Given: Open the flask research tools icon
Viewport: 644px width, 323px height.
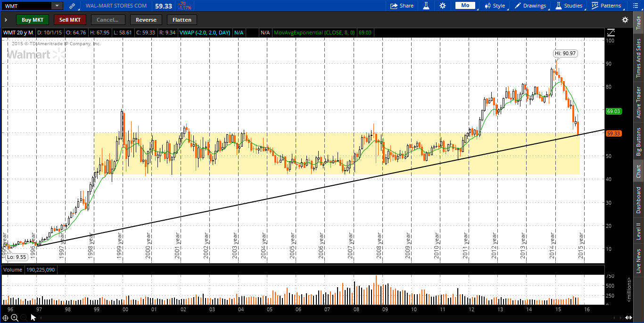Looking at the screenshot, I should [x=426, y=6].
